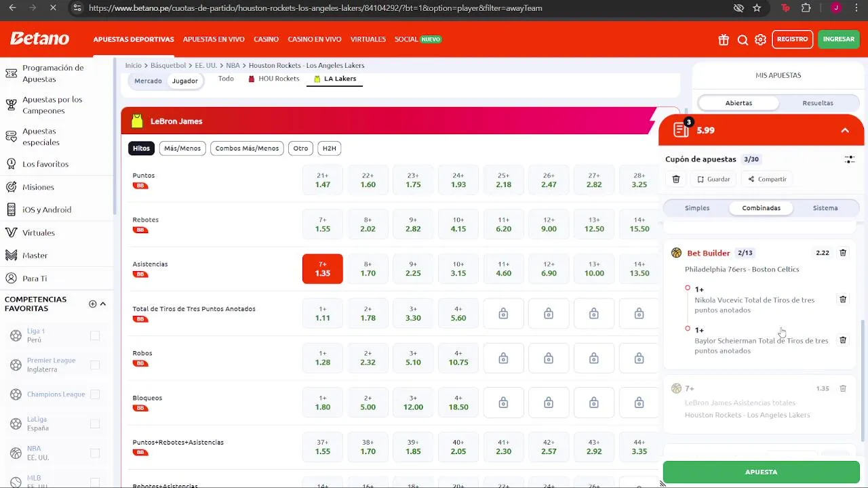Click the Apuestas por los Campeones trophy icon
The height and width of the screenshot is (488, 868).
click(11, 105)
